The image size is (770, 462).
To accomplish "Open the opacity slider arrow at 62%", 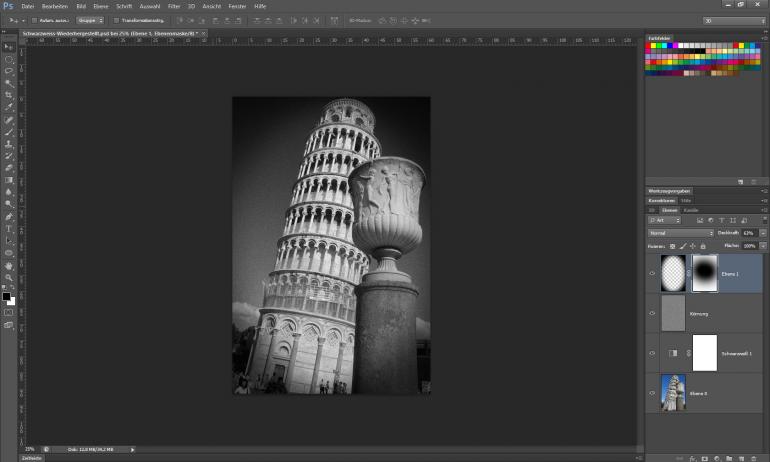I will click(763, 233).
